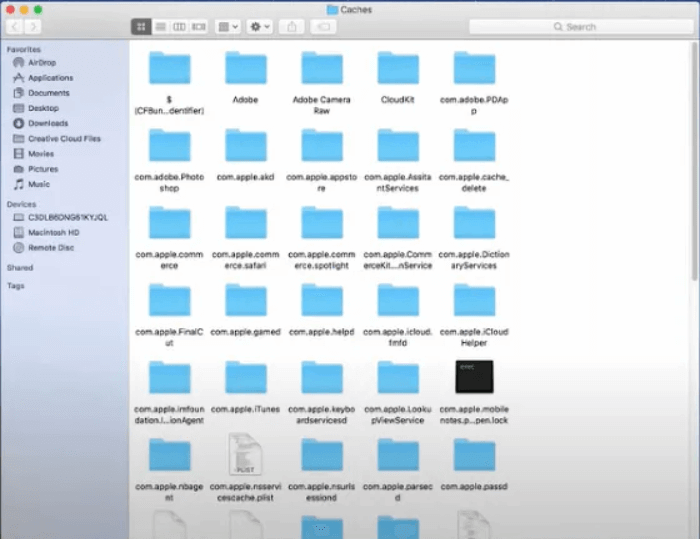Viewport: 700px width, 539px height.
Task: Select the com.apple.passd folder
Action: (x=474, y=455)
